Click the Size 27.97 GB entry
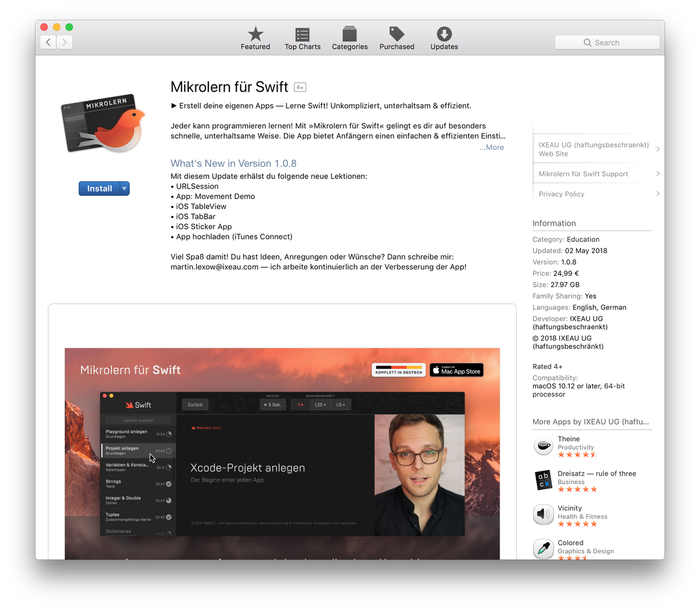 coord(556,285)
